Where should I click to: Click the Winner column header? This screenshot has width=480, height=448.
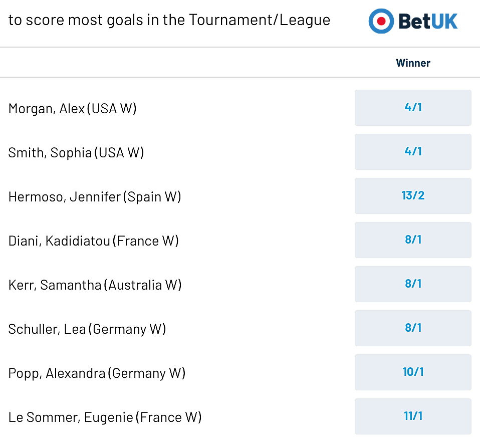click(413, 63)
